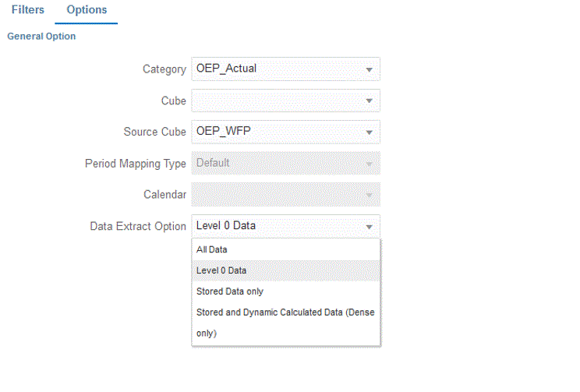Click the Data Extract Option label
Image resolution: width=580 pixels, height=392 pixels.
(x=138, y=227)
